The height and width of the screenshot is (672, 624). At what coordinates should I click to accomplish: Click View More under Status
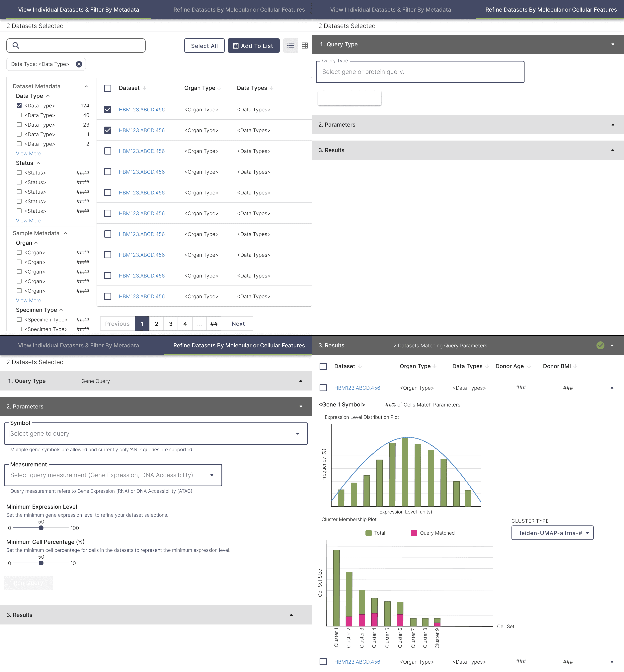pos(28,221)
